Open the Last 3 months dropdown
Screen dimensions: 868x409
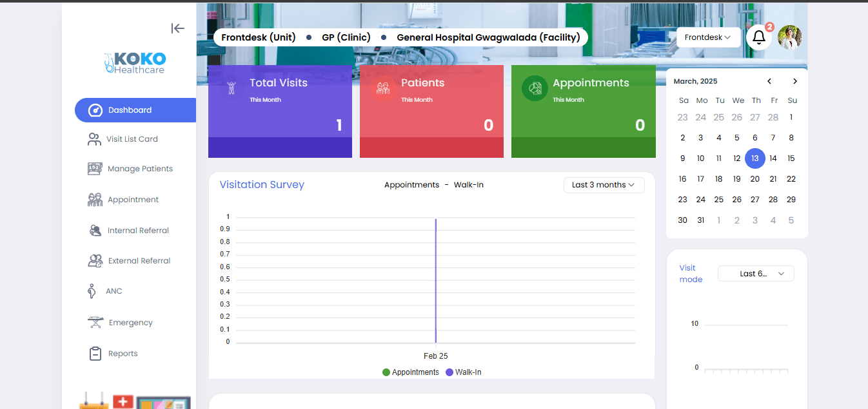(604, 185)
